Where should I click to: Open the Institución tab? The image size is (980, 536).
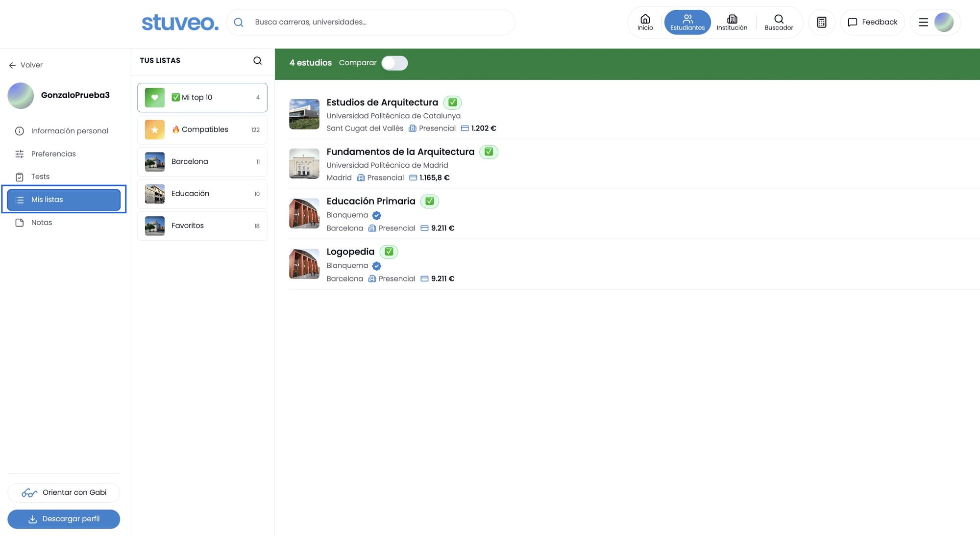732,22
